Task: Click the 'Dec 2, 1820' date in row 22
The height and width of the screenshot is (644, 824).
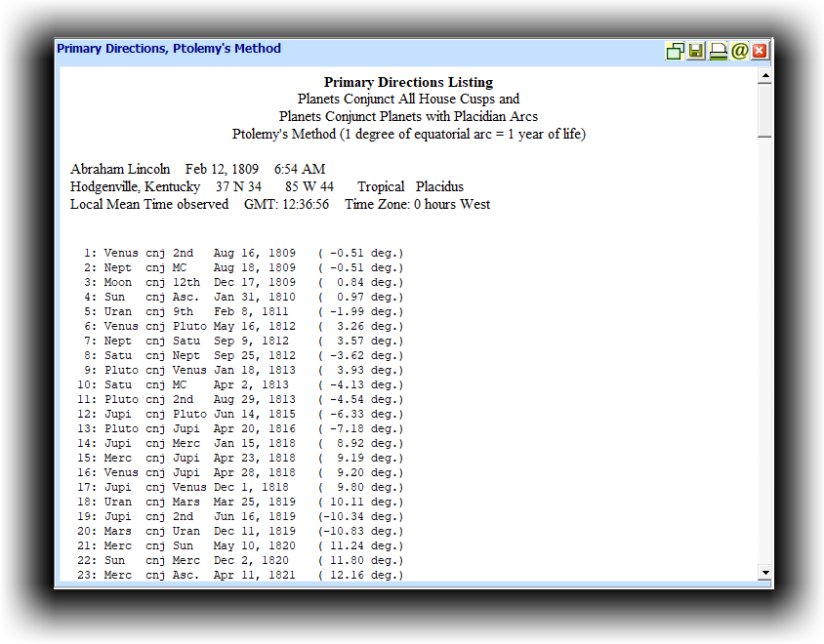Action: pos(251,560)
